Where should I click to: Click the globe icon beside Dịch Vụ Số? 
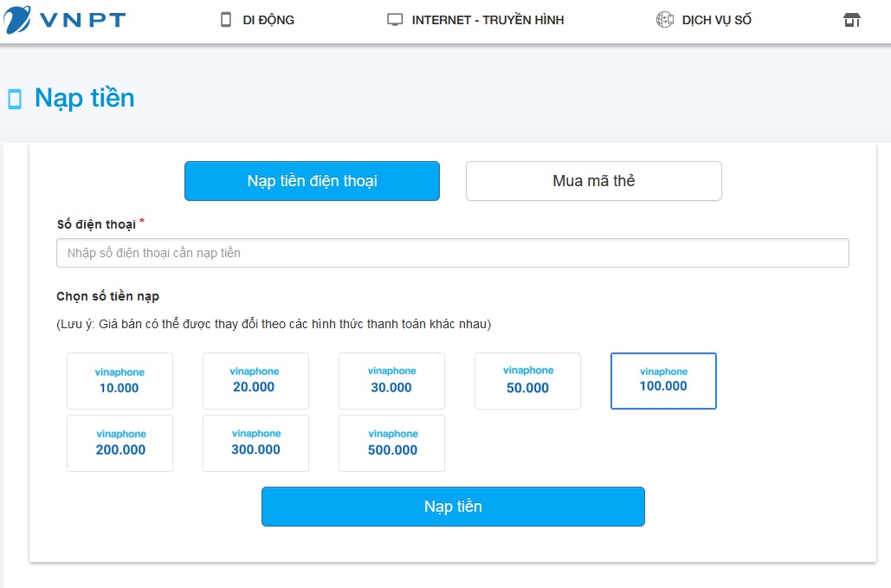point(665,20)
